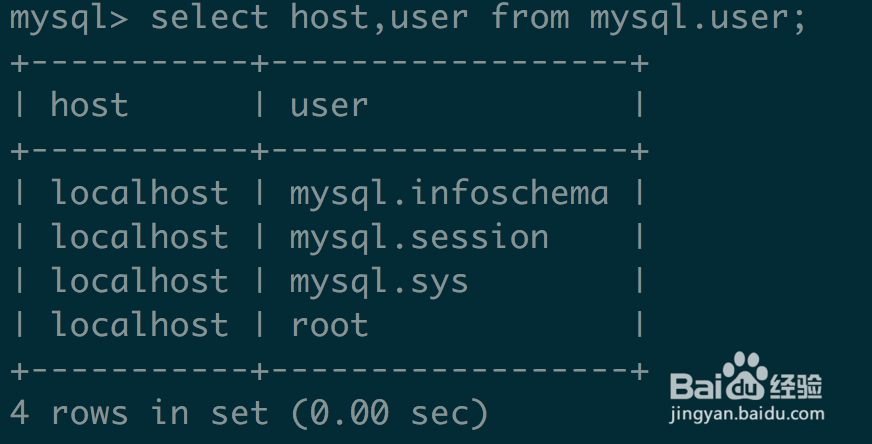Click the 'user' column header

[329, 105]
